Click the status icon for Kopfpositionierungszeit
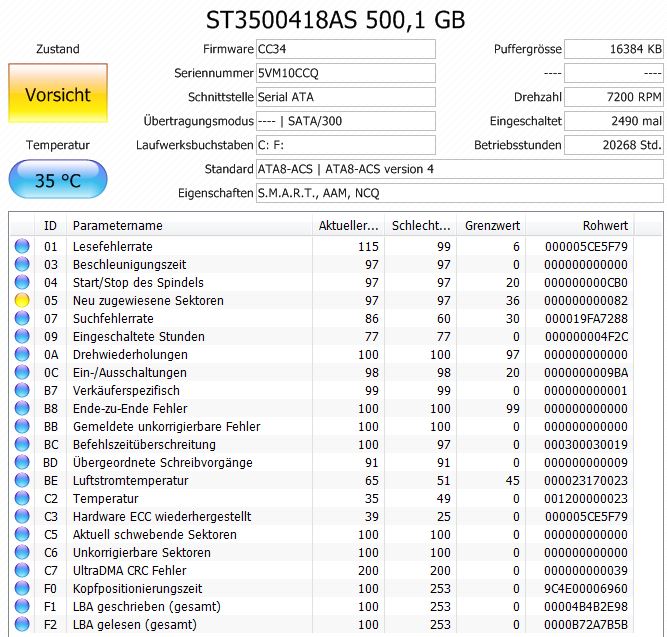Image resolution: width=667 pixels, height=637 pixels. coord(22,588)
